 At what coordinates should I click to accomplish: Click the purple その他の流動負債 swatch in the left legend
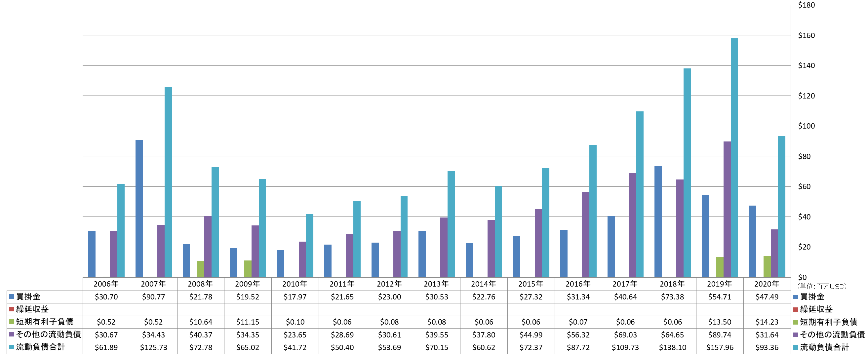(x=11, y=334)
